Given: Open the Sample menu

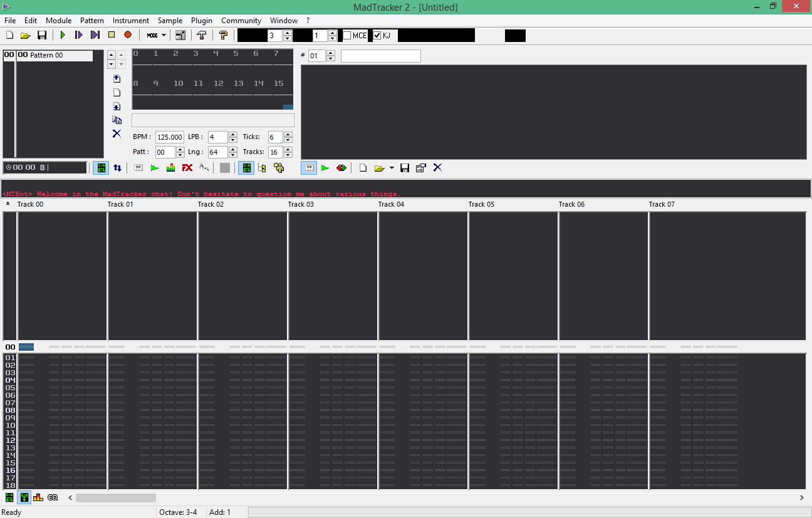Looking at the screenshot, I should point(170,21).
